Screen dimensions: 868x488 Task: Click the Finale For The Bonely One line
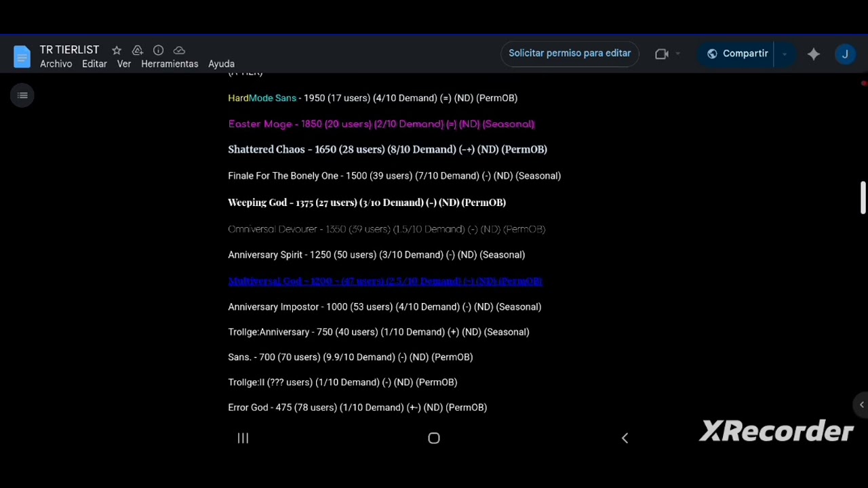tap(395, 176)
